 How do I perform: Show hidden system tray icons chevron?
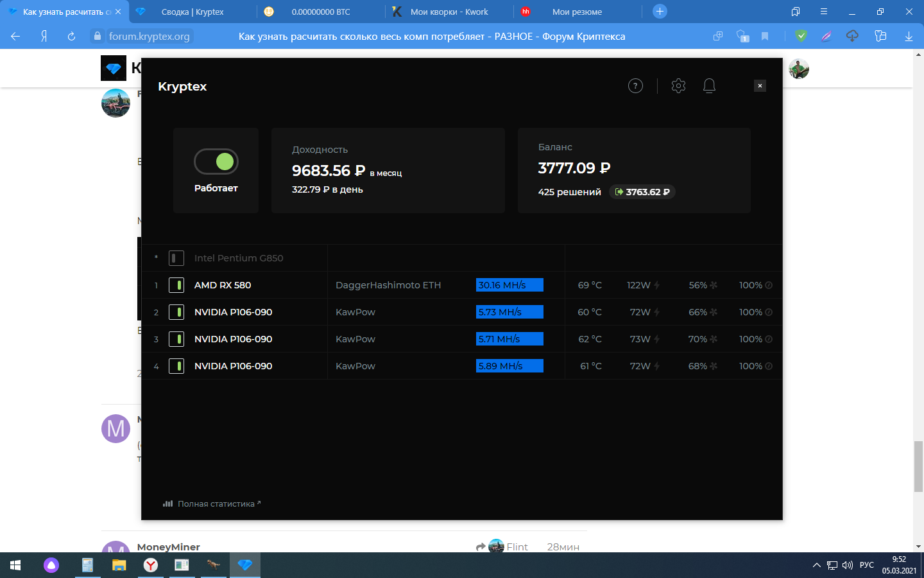point(817,565)
